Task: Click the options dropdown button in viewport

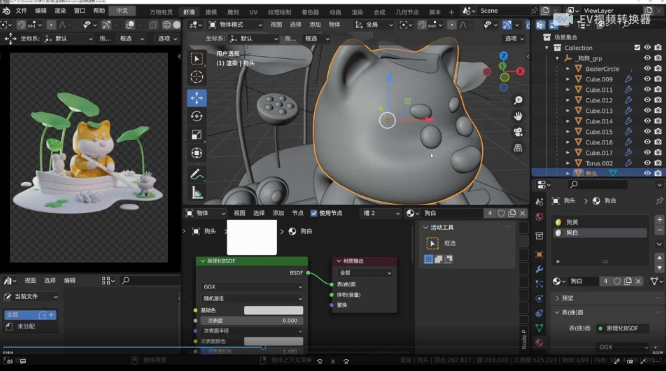Action: point(514,38)
